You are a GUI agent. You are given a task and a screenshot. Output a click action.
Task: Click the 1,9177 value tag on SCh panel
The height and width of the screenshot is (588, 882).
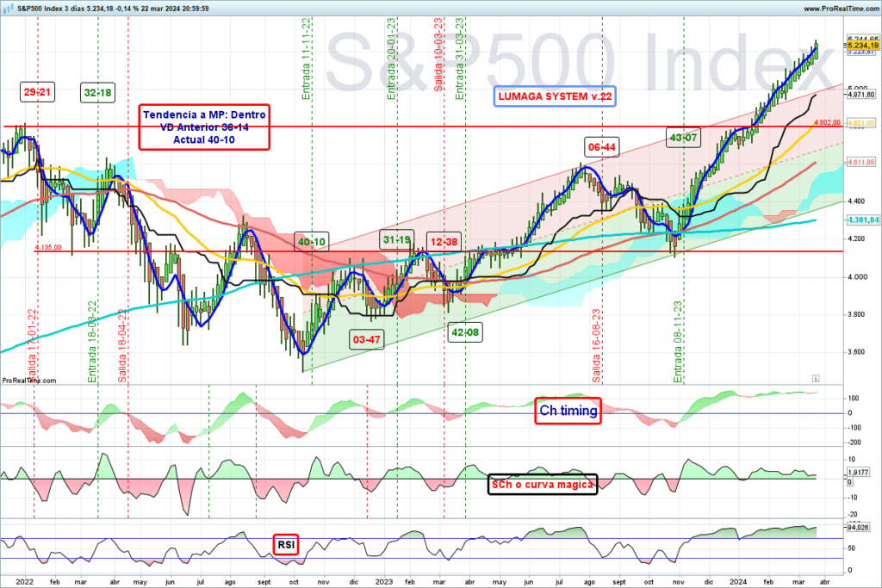(858, 473)
